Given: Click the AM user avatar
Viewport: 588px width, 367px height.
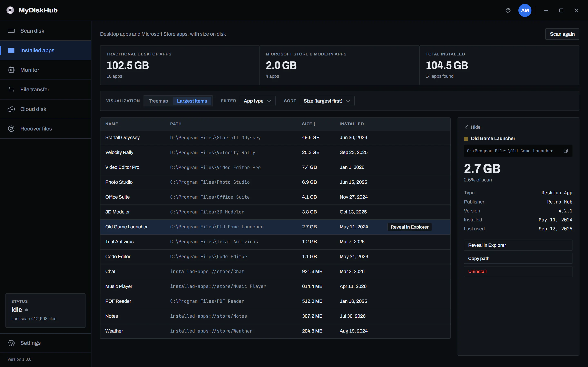Looking at the screenshot, I should (525, 10).
